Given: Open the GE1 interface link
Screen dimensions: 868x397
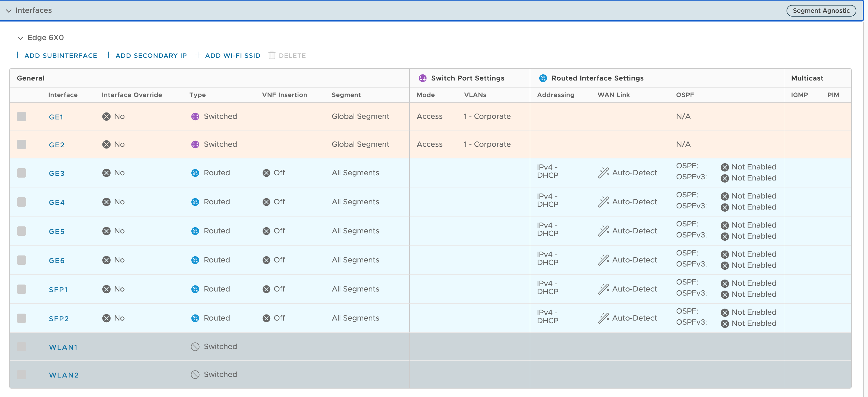Looking at the screenshot, I should [56, 117].
